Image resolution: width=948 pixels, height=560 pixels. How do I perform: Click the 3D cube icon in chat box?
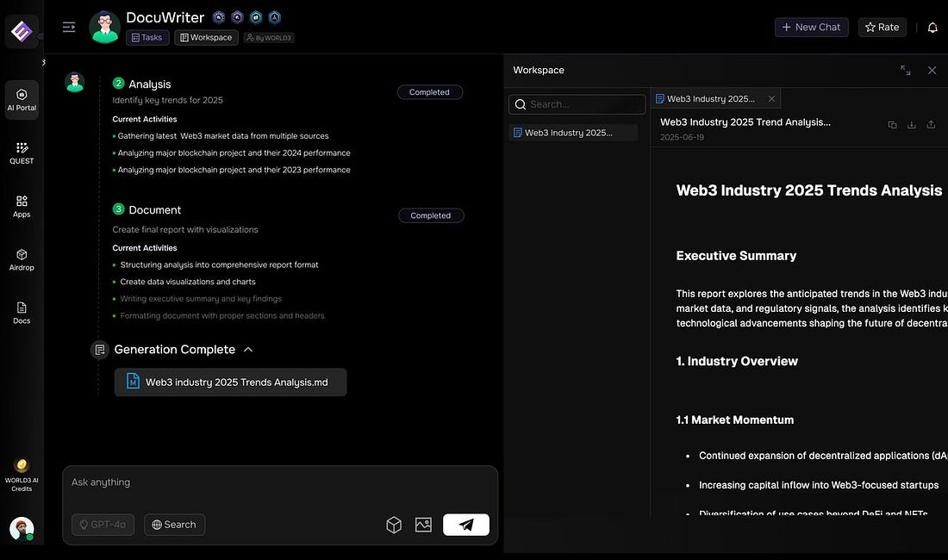tap(394, 525)
